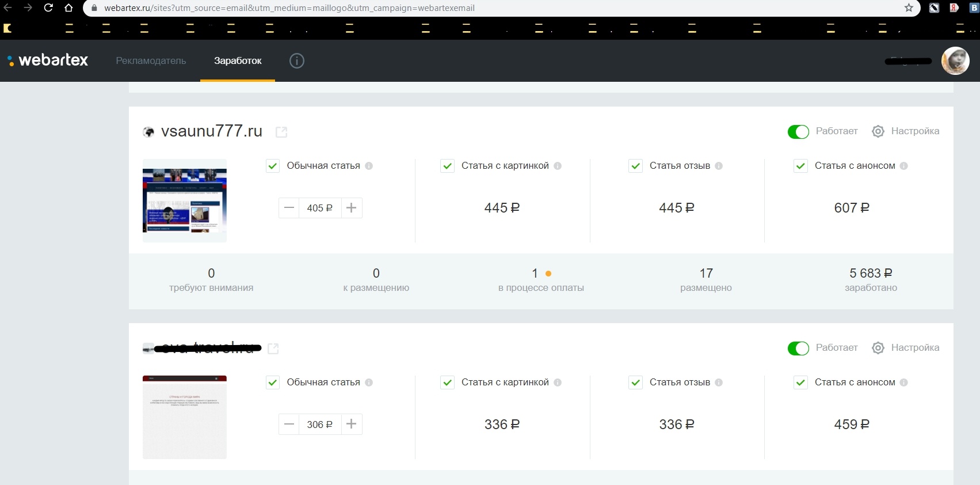Uncheck Статья отзыв for second site
The width and height of the screenshot is (980, 485).
coord(635,382)
